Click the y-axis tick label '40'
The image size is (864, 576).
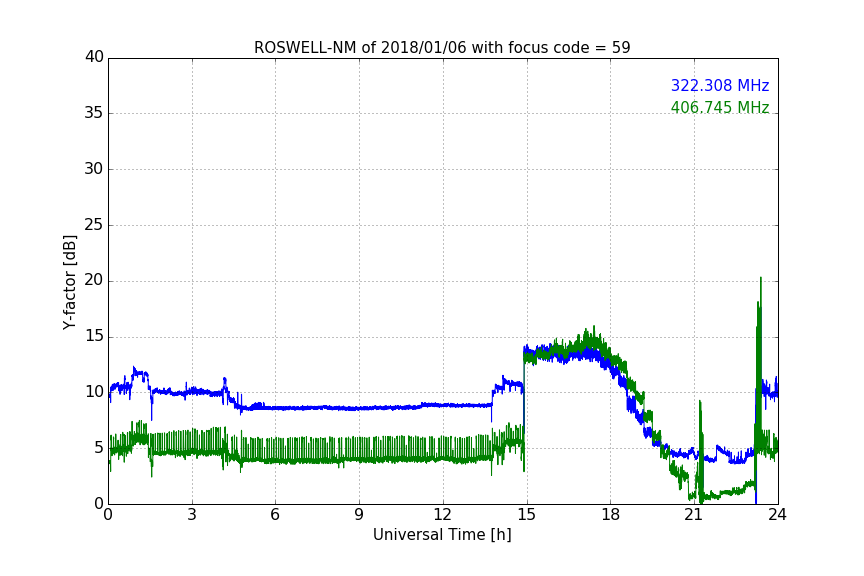pos(94,57)
